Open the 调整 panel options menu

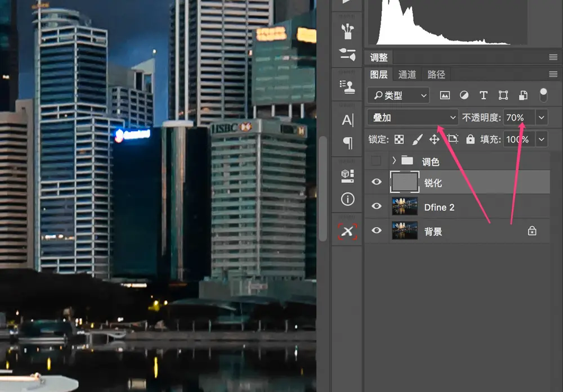(x=553, y=57)
